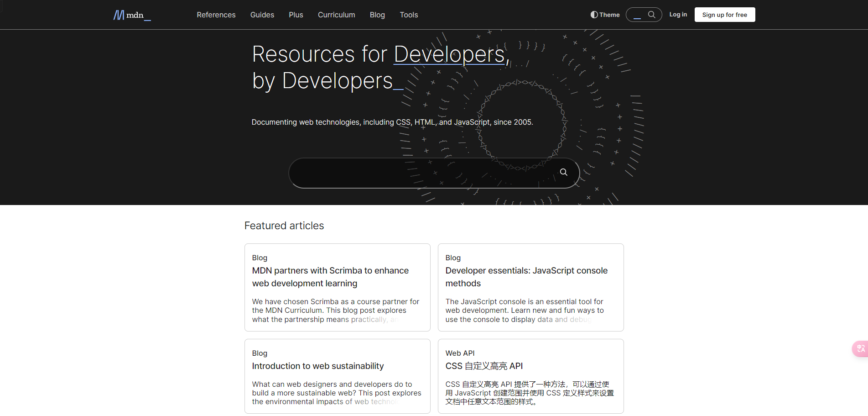Open the CSS 自定义高亮 API article

pos(484,366)
